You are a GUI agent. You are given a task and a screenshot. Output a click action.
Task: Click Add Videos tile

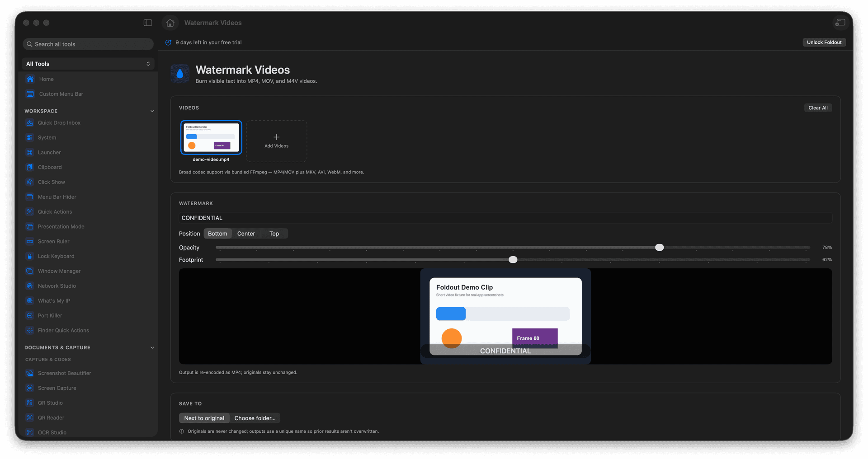coord(277,141)
